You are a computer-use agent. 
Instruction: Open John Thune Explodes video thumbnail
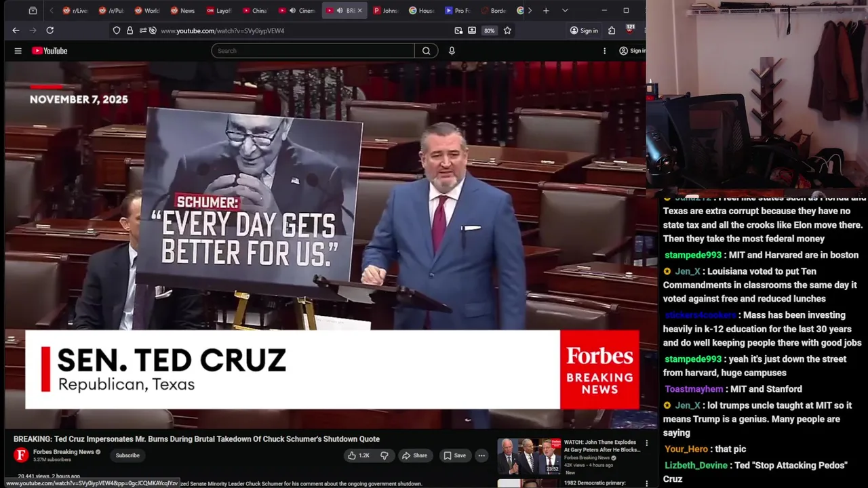click(529, 456)
